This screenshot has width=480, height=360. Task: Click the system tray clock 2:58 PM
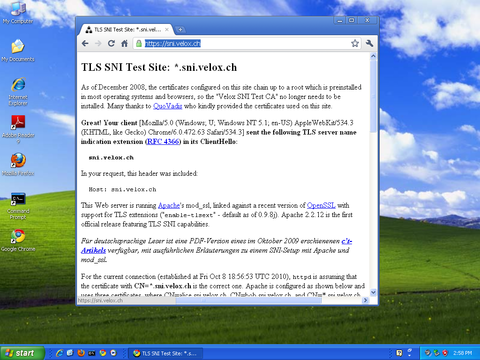pos(463,353)
